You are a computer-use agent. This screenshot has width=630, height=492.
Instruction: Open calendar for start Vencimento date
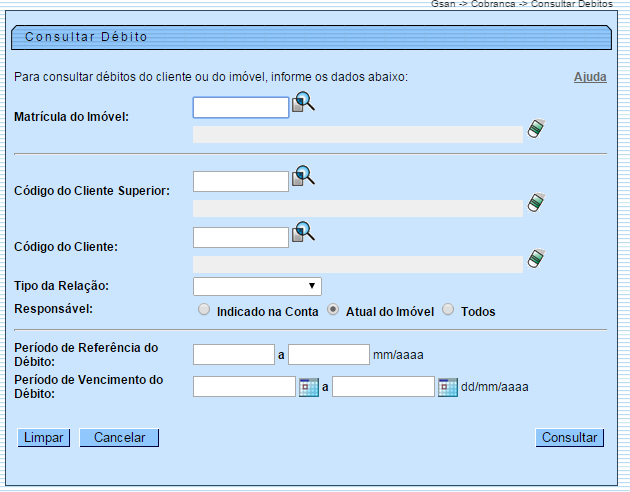309,387
